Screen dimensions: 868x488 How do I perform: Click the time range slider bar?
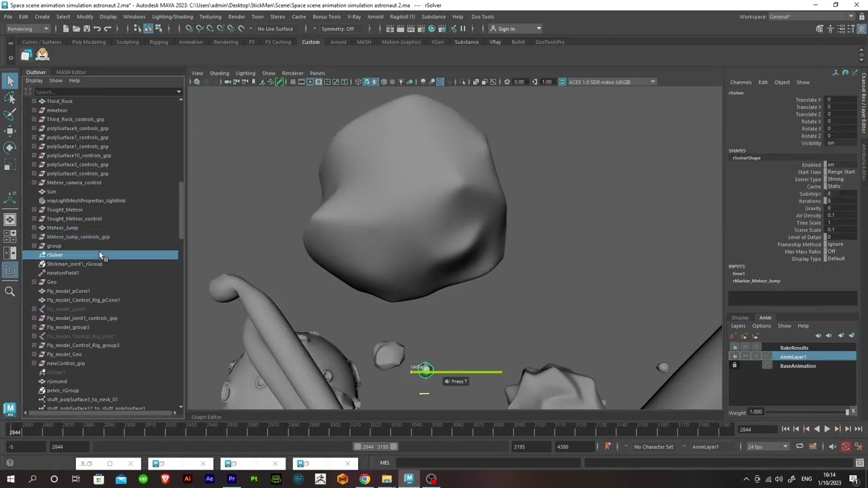376,447
